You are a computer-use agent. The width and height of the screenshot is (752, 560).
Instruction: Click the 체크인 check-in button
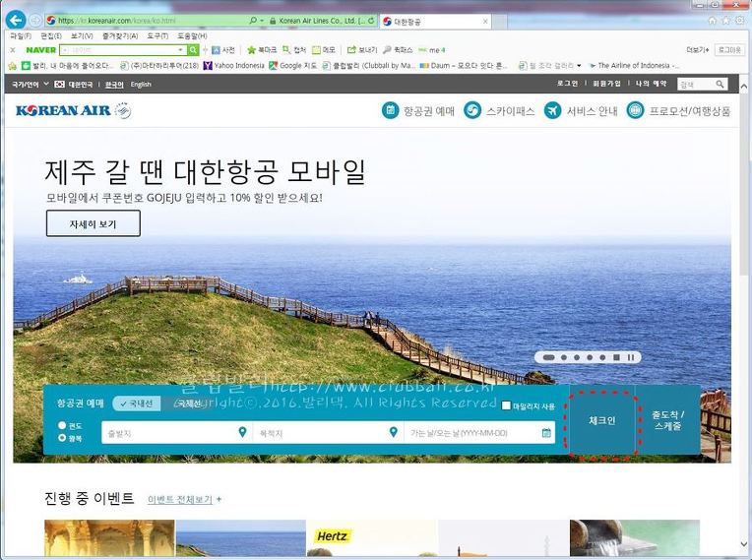(602, 420)
